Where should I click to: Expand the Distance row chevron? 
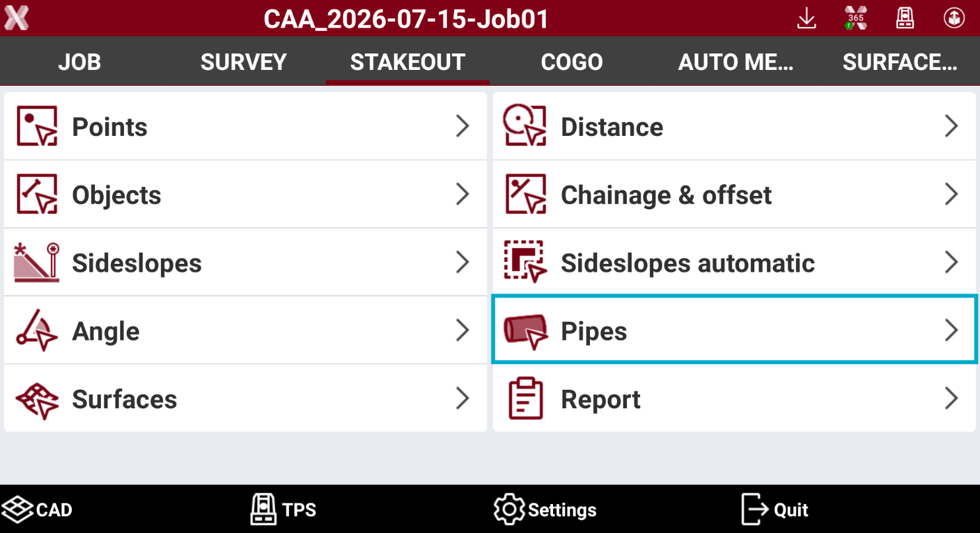951,126
